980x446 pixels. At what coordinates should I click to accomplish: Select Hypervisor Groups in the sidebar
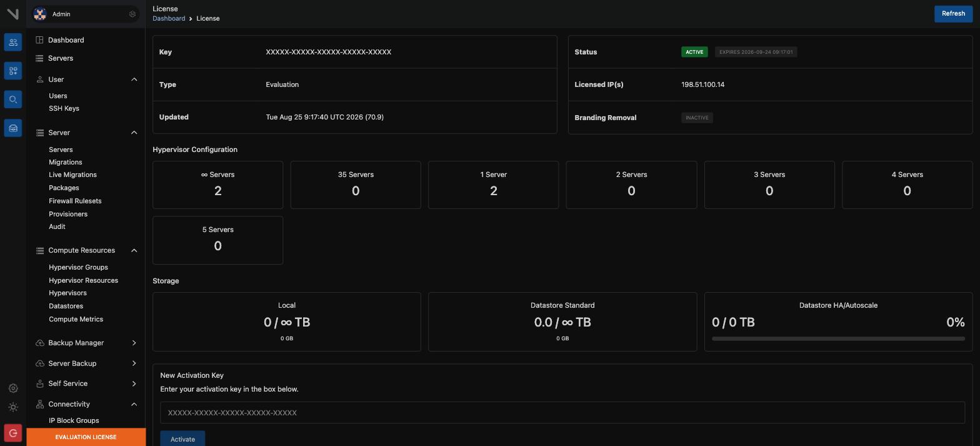point(78,267)
